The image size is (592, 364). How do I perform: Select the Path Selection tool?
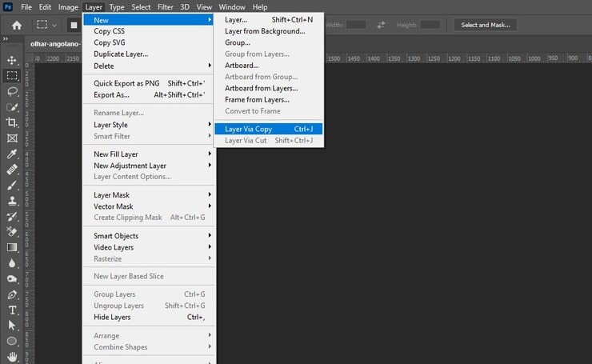(x=12, y=326)
